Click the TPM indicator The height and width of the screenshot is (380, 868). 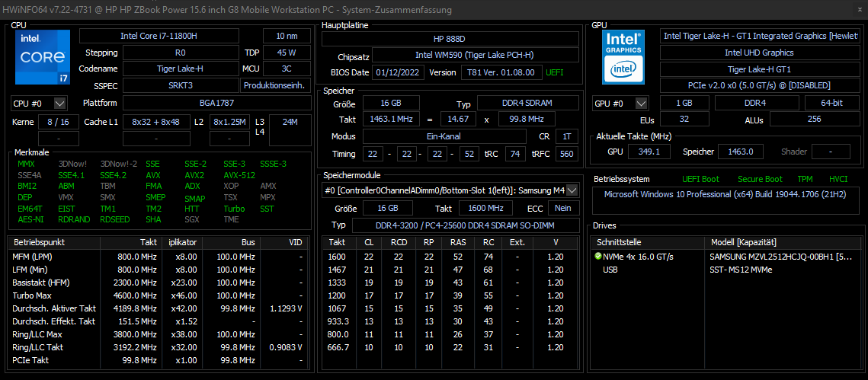805,179
